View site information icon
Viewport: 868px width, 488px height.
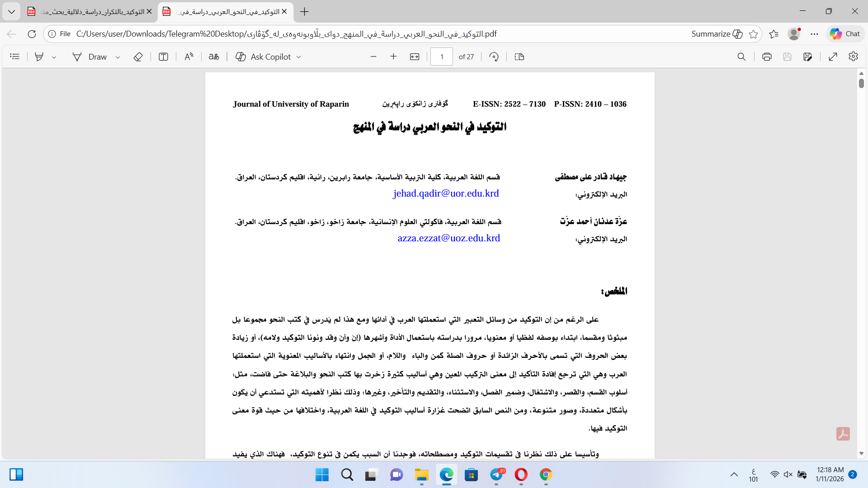[52, 34]
